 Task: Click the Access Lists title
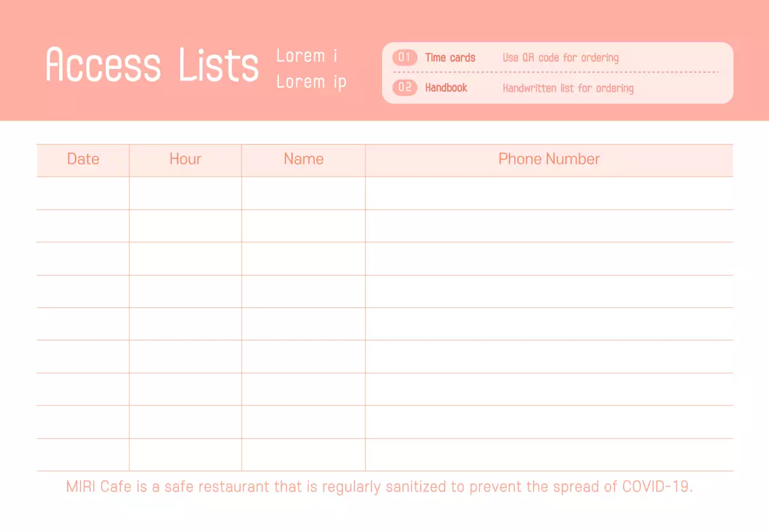tap(152, 64)
